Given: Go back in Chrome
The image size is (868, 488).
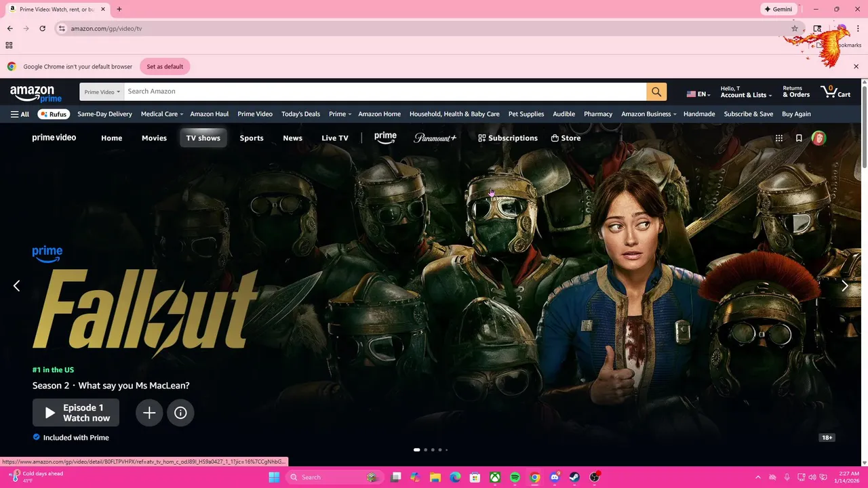Looking at the screenshot, I should tap(9, 28).
